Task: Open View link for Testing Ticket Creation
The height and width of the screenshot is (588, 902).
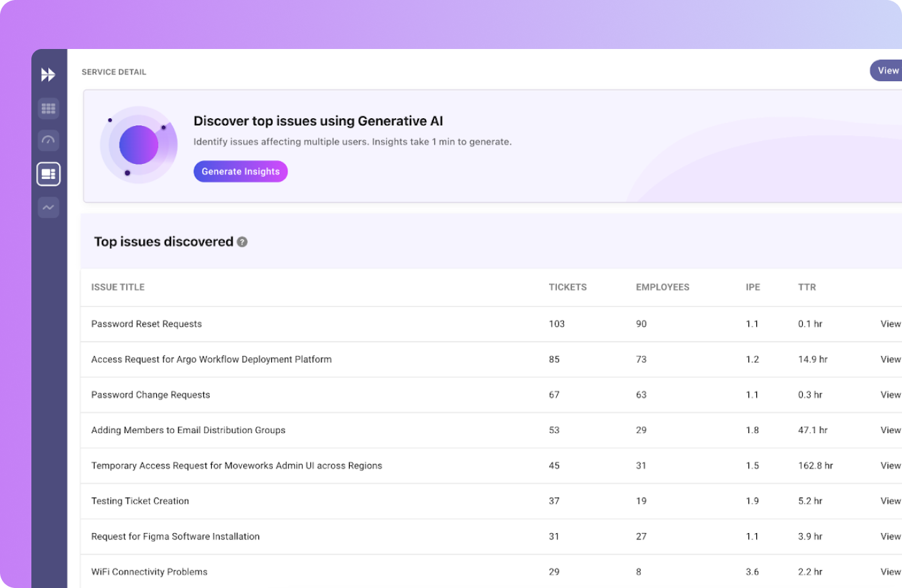Action: pos(890,501)
